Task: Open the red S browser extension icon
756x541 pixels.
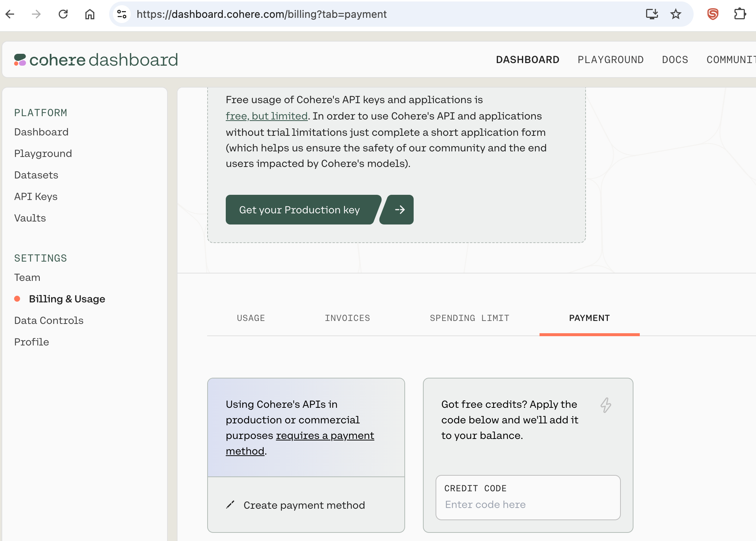Action: (713, 14)
